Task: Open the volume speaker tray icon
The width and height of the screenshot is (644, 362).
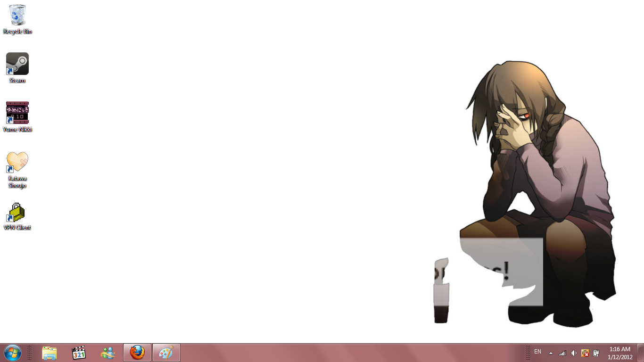Action: [573, 353]
